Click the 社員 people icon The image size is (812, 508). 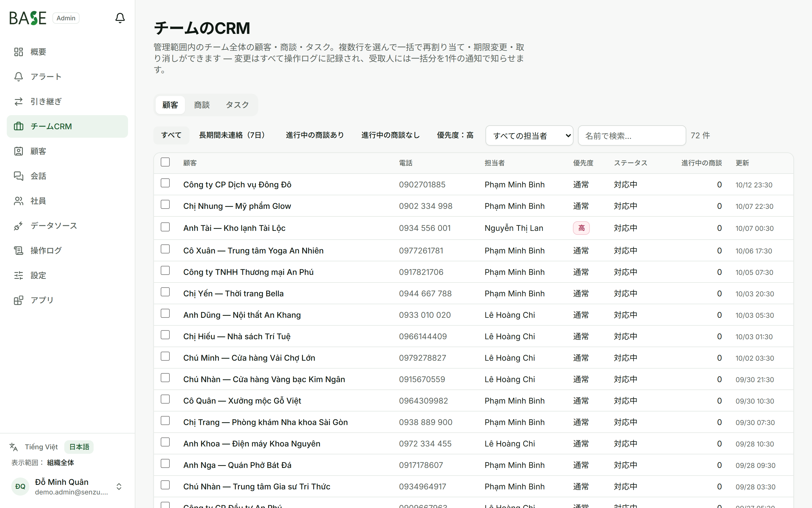[18, 201]
